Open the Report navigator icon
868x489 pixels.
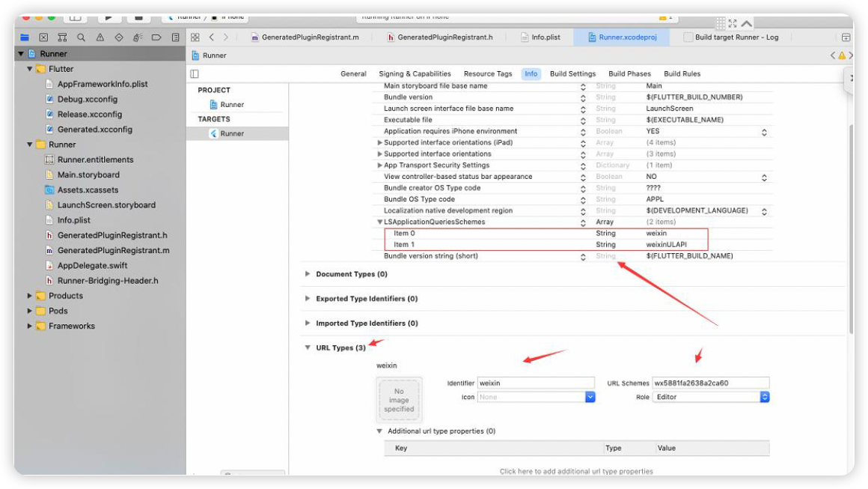(x=175, y=37)
